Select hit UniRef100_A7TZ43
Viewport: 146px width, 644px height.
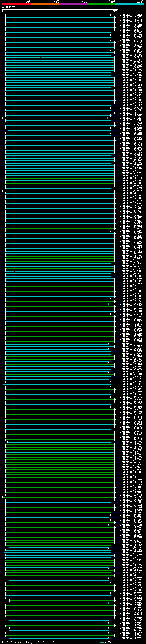[x=131, y=316]
